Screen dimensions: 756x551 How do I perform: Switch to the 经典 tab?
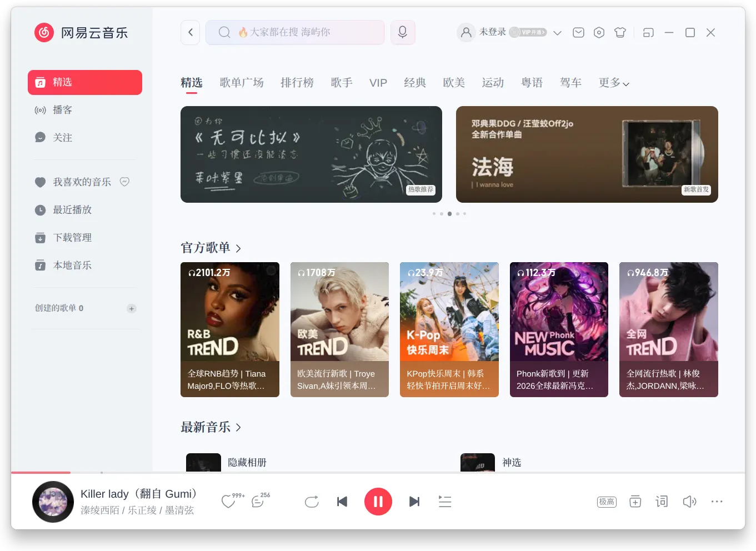415,83
